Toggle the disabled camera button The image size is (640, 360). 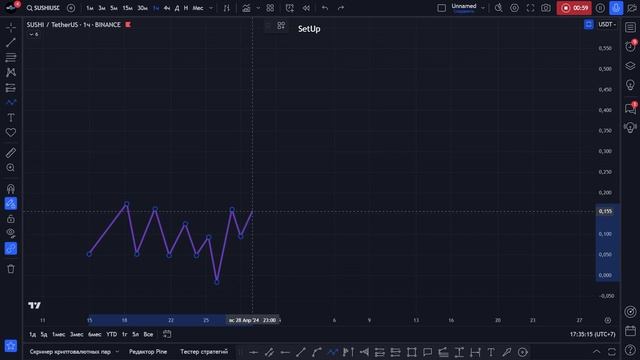tap(632, 8)
